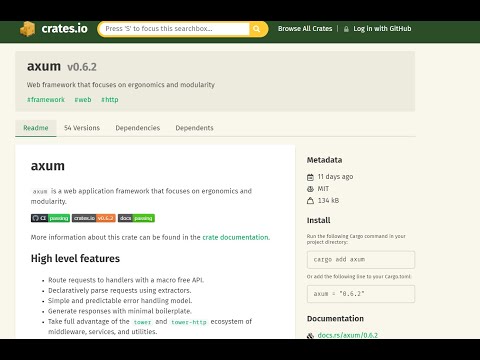Click the crate description under axum v0.6.2

coord(121,85)
